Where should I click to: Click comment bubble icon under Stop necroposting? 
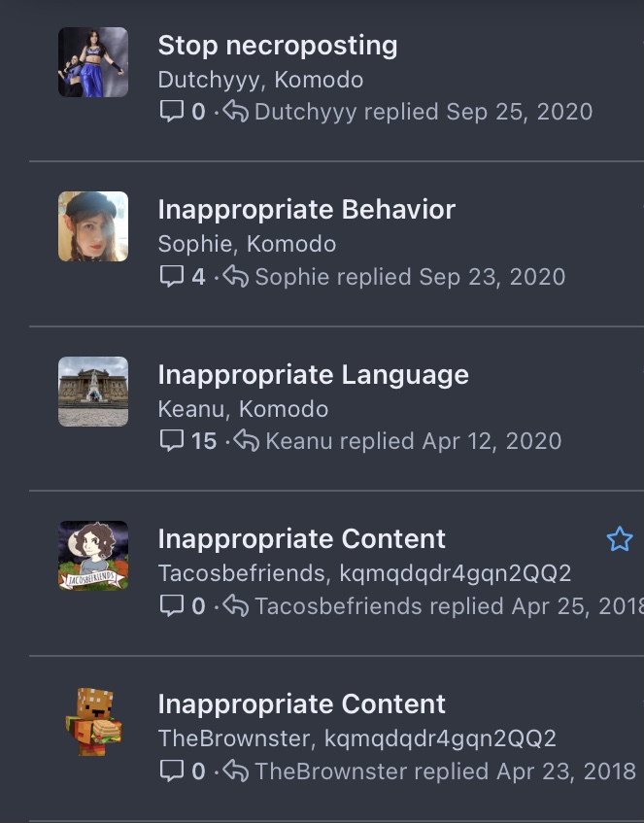click(172, 112)
